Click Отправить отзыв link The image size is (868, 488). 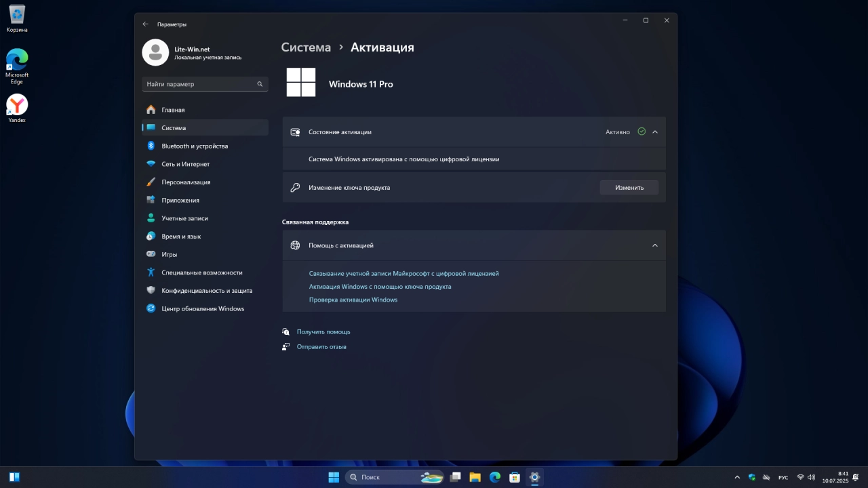pos(321,347)
